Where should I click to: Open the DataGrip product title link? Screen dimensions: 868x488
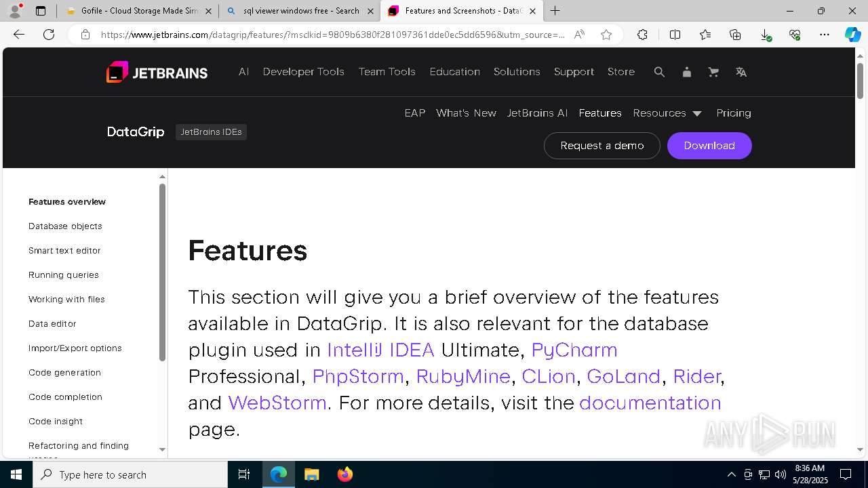point(136,132)
